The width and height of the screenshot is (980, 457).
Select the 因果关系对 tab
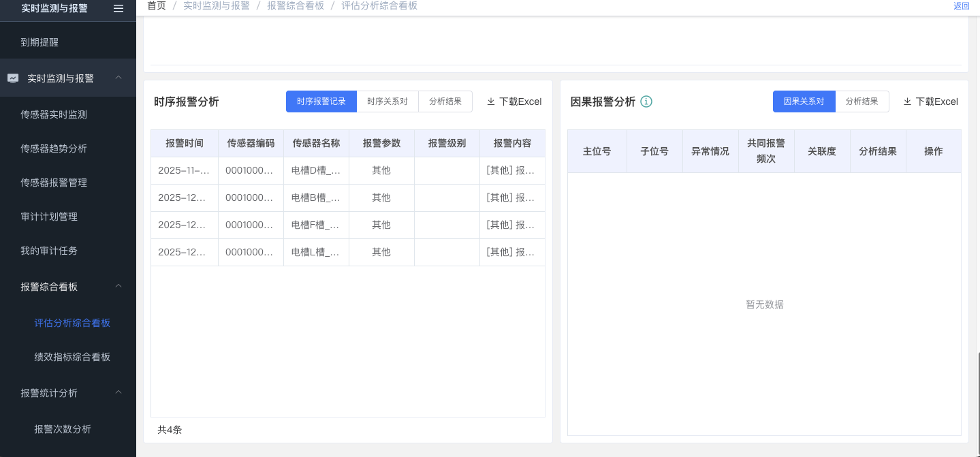pos(804,101)
